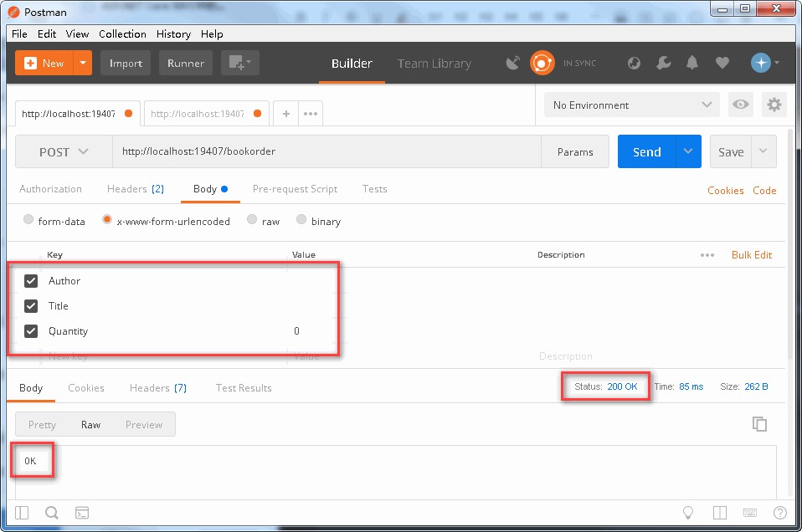
Task: Open the Cookies link beside Code
Action: (725, 190)
